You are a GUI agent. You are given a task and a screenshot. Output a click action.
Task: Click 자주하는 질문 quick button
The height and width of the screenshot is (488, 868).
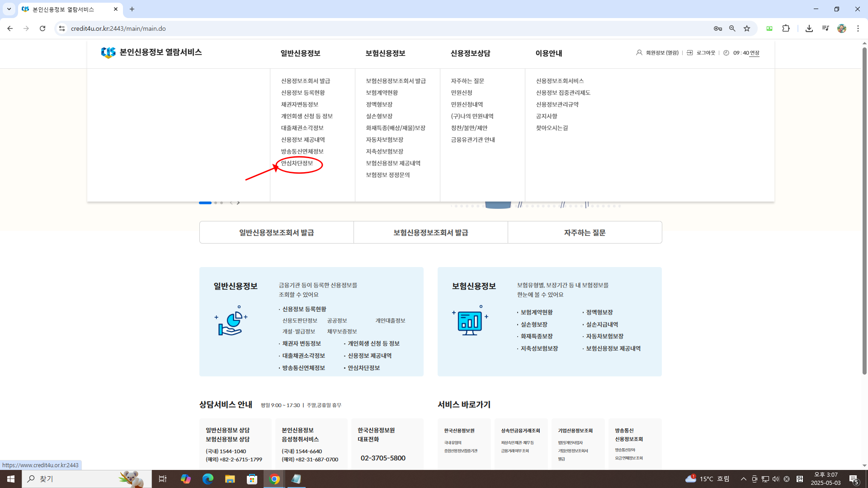pyautogui.click(x=585, y=233)
